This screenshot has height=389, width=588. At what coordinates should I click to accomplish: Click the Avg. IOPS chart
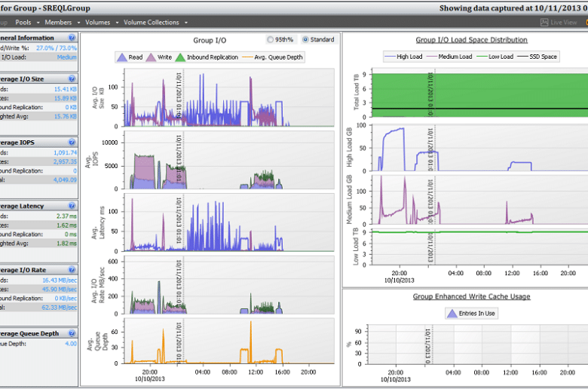[x=228, y=160]
